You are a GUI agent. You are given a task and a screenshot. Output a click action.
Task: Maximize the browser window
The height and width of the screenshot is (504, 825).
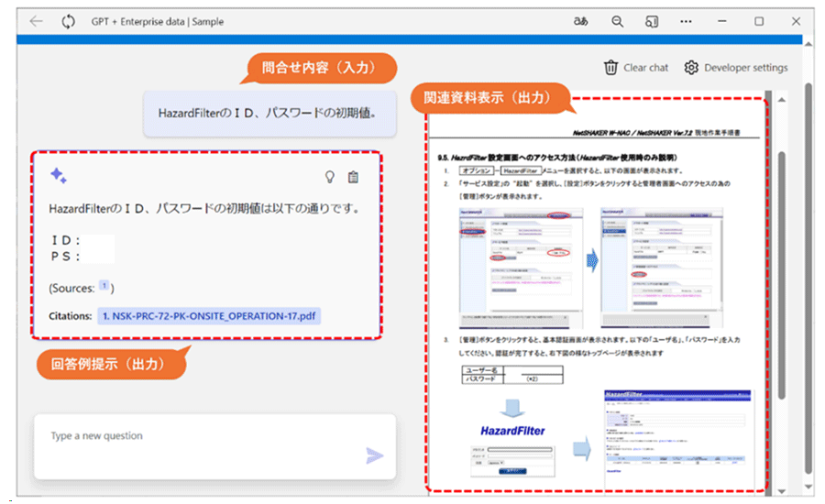pyautogui.click(x=759, y=22)
